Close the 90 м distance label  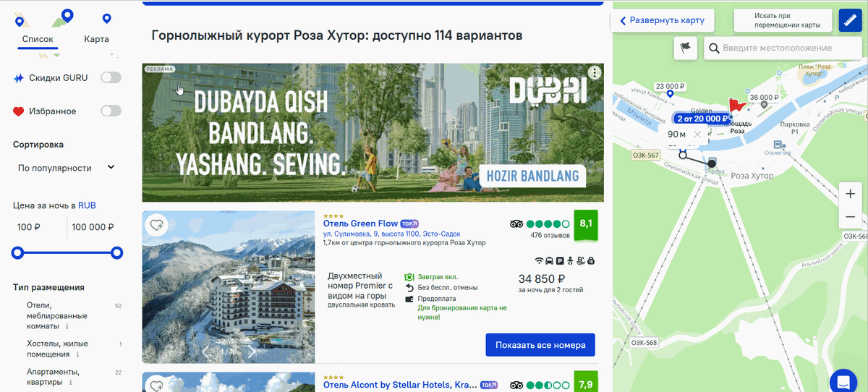tap(697, 135)
